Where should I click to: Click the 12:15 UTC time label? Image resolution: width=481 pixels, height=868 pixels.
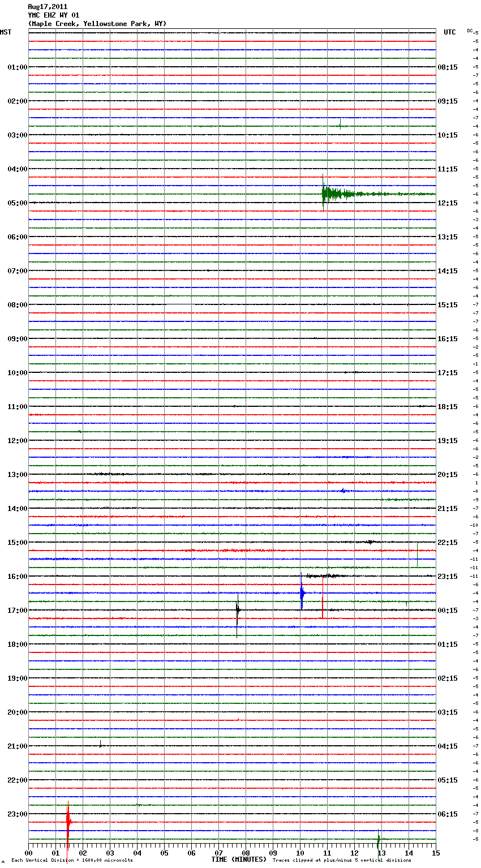[448, 203]
